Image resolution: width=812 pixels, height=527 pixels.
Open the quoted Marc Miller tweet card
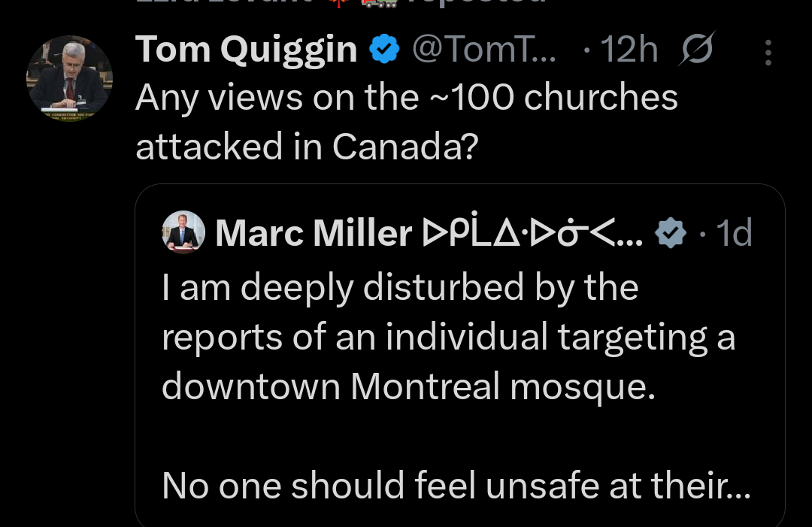[x=460, y=353]
